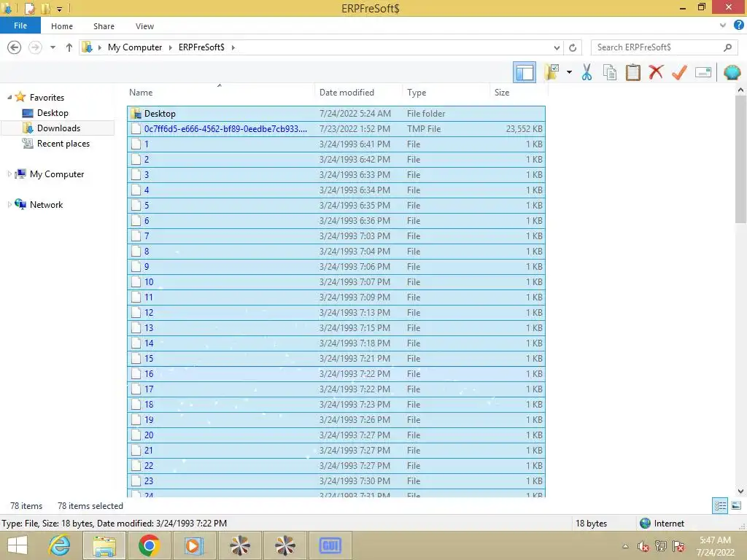
Task: Go back with the Back arrow button
Action: pos(15,47)
